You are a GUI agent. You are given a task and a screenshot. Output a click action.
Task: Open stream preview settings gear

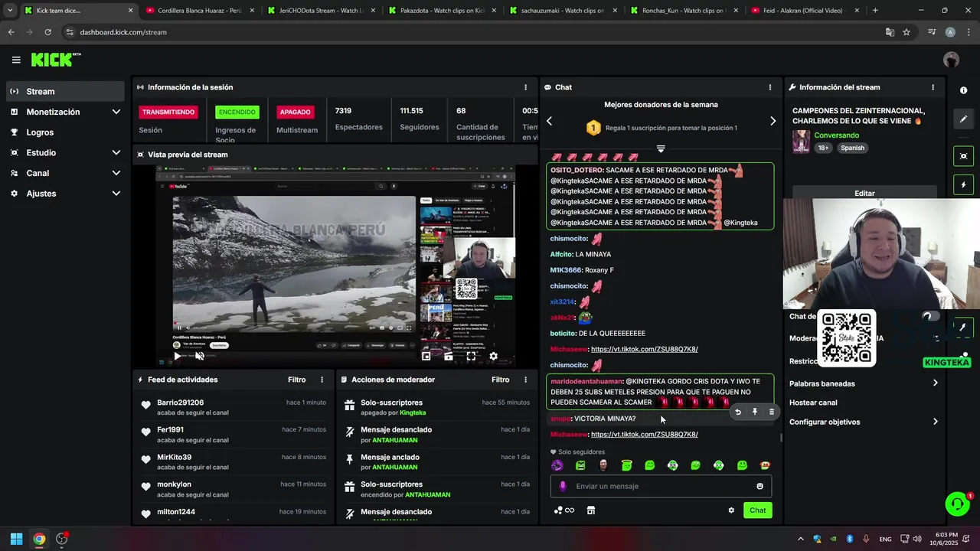tap(493, 356)
